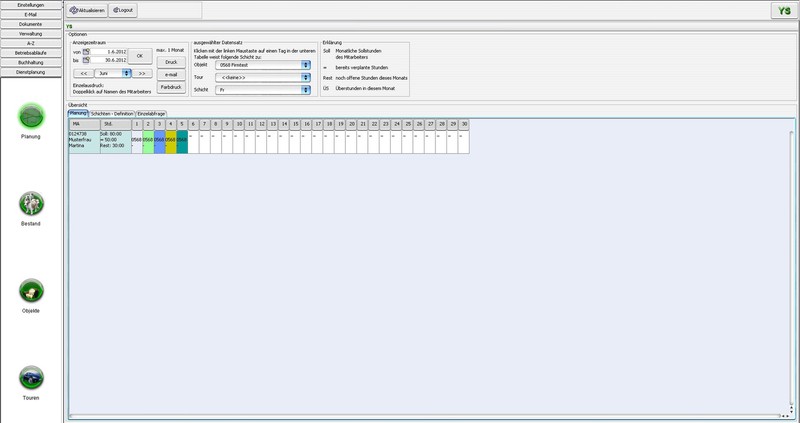Refresh data with the Aktualisieren button

[87, 10]
